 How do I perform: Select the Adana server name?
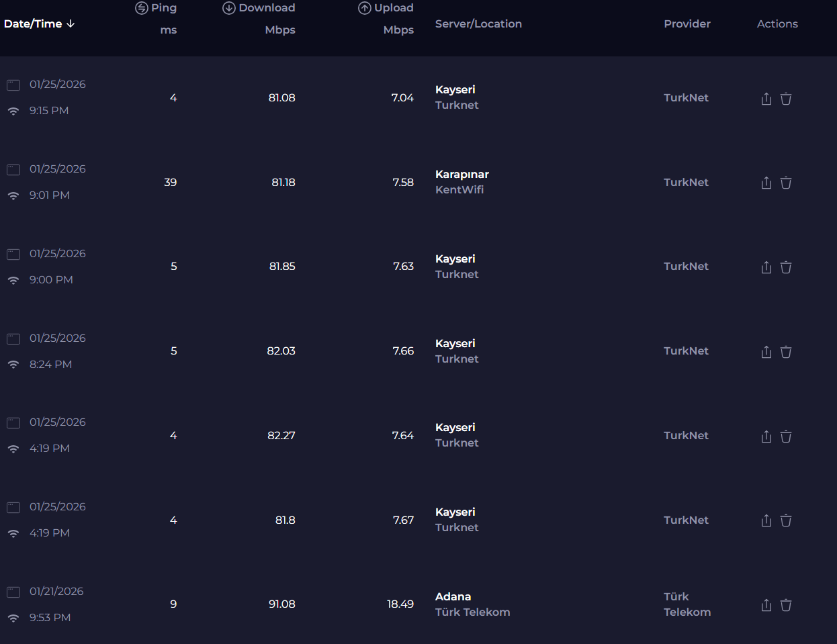(x=453, y=596)
